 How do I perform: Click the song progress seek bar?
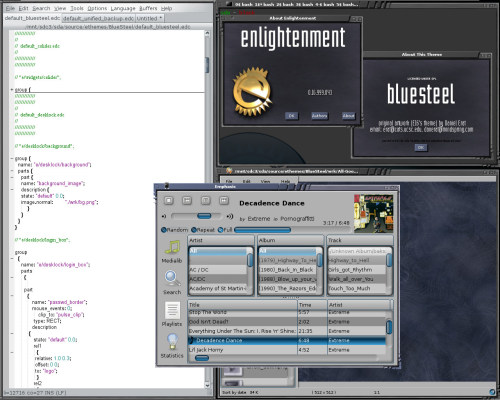point(293,230)
